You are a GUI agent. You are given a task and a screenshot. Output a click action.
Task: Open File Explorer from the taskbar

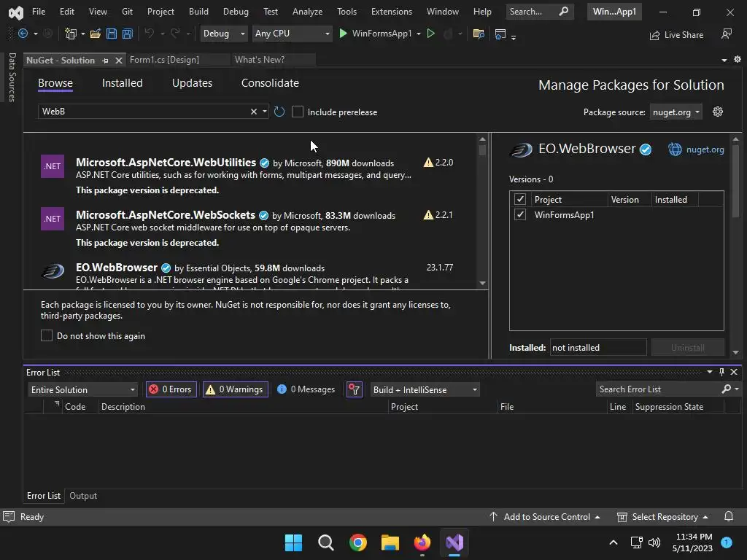(x=390, y=542)
